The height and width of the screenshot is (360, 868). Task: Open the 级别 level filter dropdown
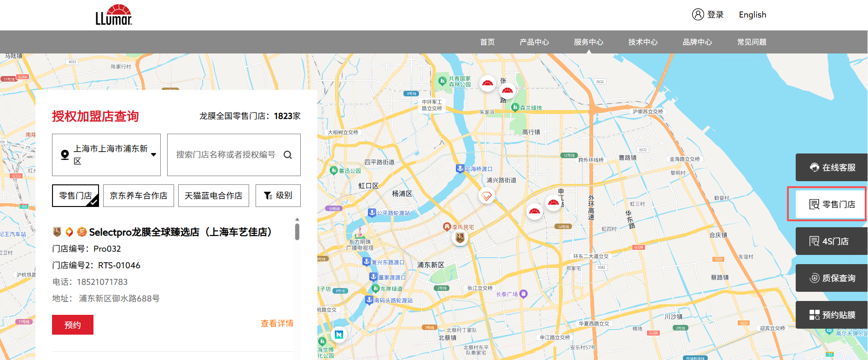[278, 196]
